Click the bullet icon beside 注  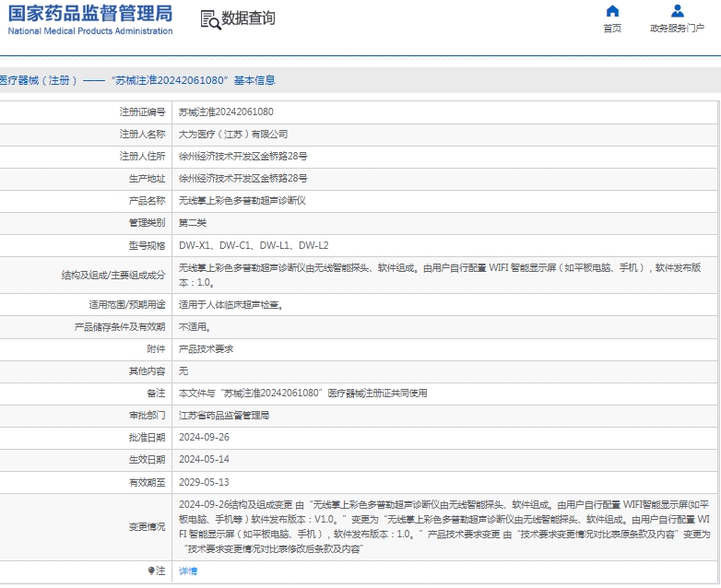click(x=151, y=570)
